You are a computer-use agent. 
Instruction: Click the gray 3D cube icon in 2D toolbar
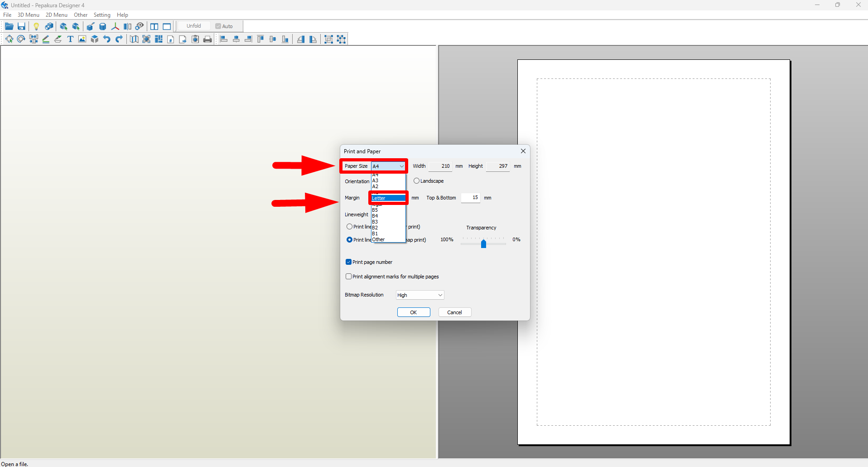tap(95, 39)
